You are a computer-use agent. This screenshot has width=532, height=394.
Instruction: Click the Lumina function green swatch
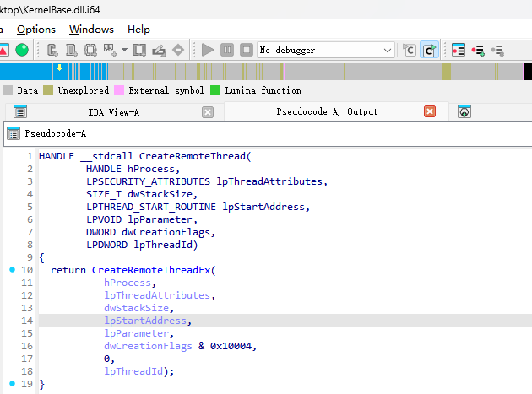(215, 90)
